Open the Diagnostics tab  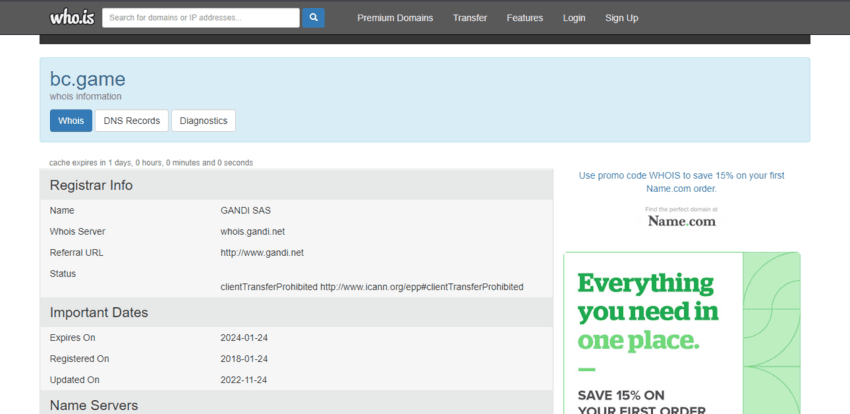(203, 121)
